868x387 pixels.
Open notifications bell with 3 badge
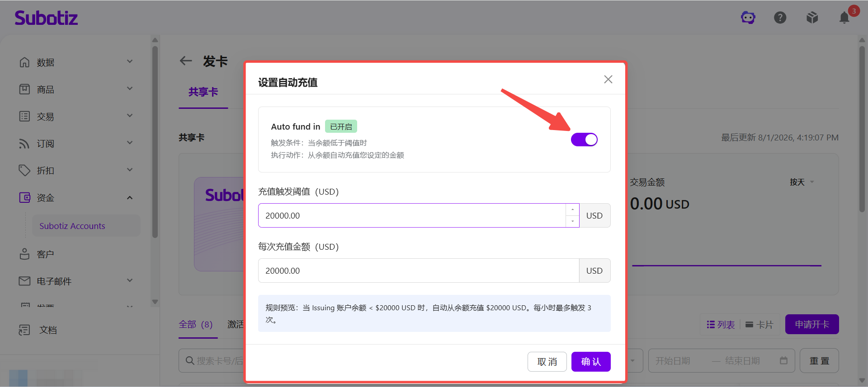pos(844,18)
